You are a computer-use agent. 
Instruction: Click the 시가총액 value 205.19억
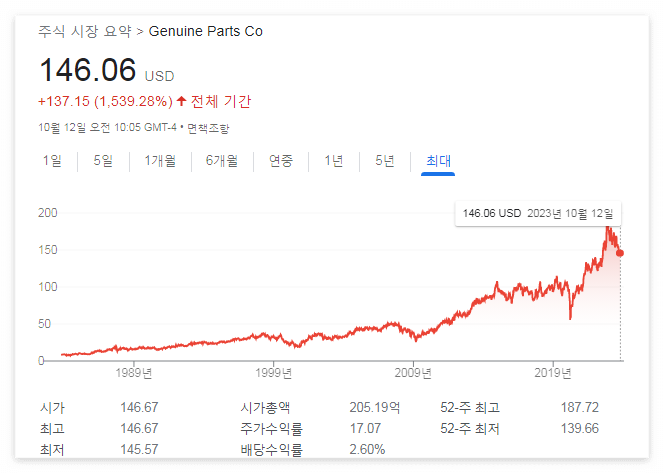pyautogui.click(x=375, y=408)
